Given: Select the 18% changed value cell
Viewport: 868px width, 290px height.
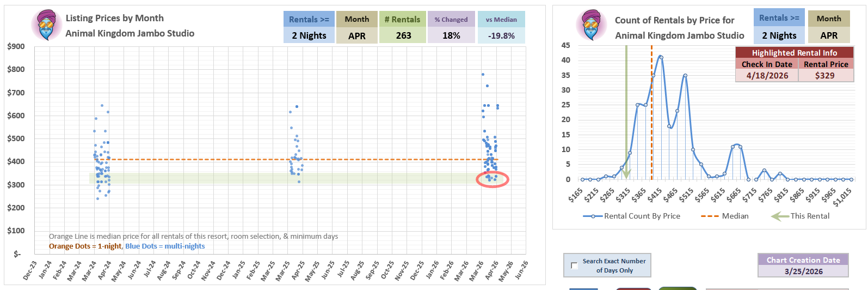Looking at the screenshot, I should click(x=451, y=35).
